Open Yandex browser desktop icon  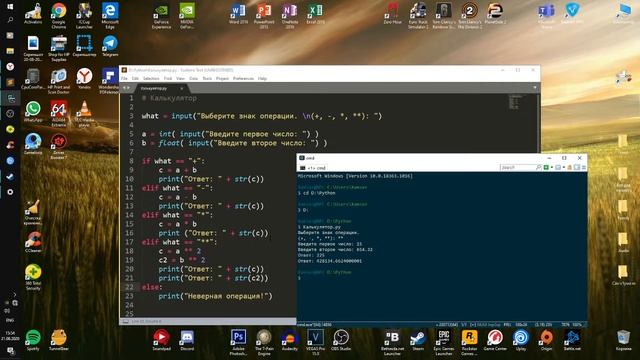[84, 79]
